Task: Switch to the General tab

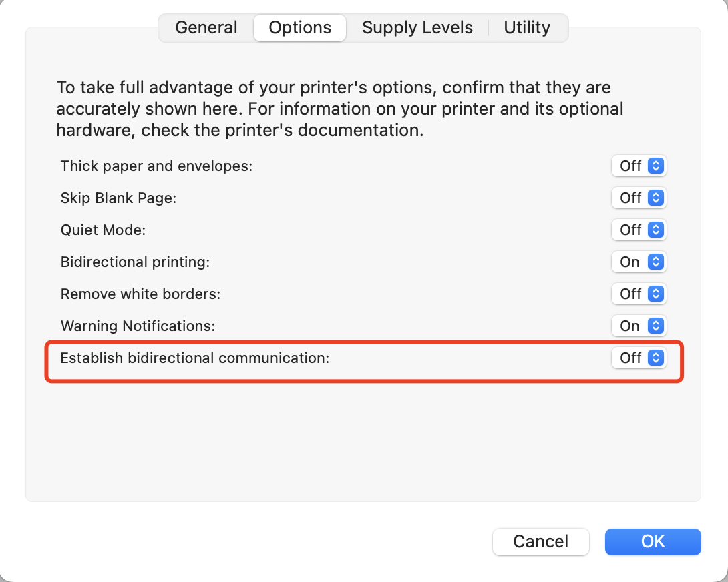Action: [206, 28]
